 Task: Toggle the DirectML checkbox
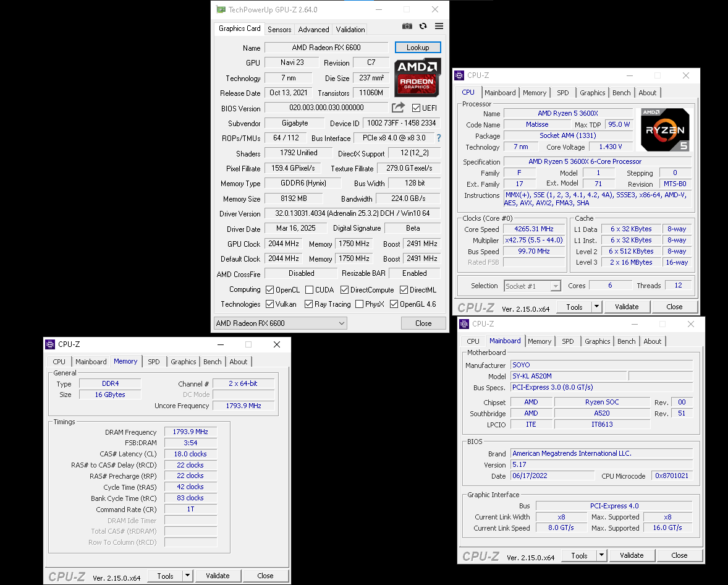pos(404,290)
